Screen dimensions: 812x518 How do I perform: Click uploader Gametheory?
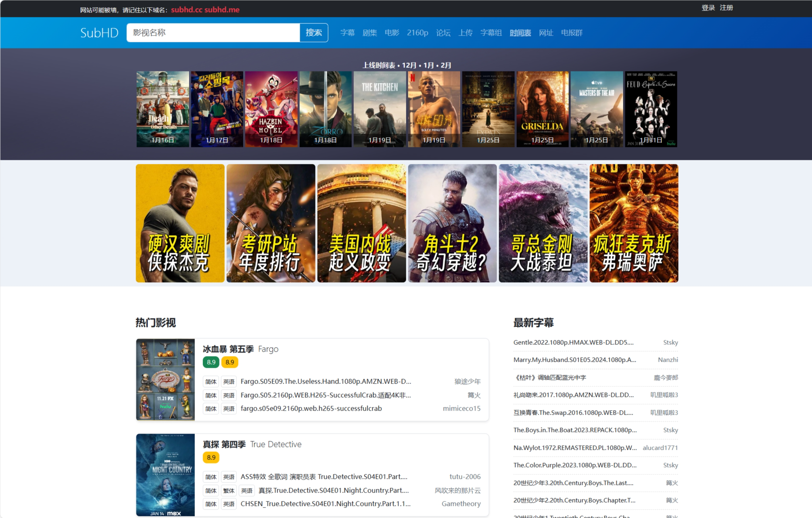[461, 503]
